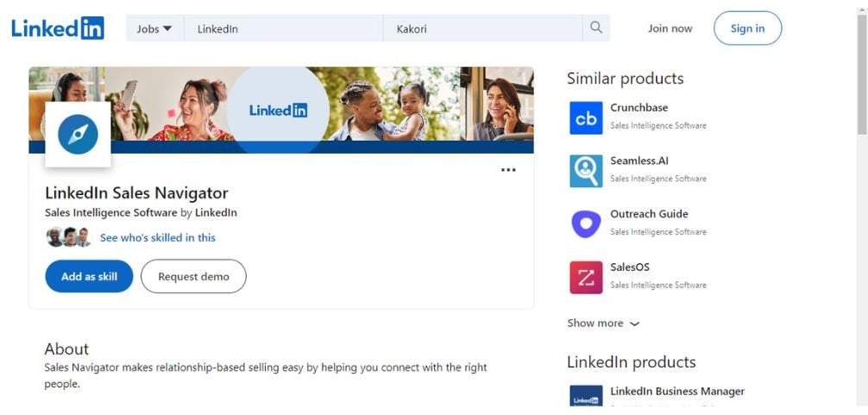Screen dimensions: 868x415
Task: Open the Crunchbase product link
Action: pos(638,107)
